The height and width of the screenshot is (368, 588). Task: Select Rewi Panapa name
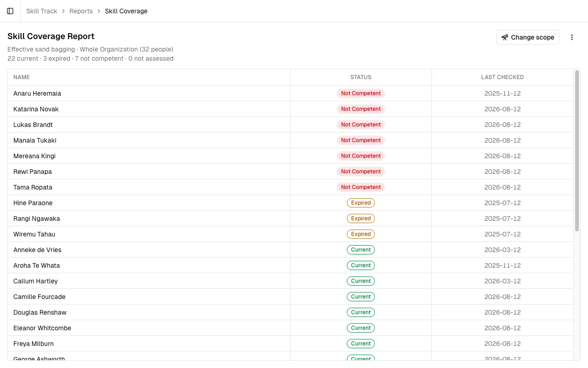[x=33, y=172]
